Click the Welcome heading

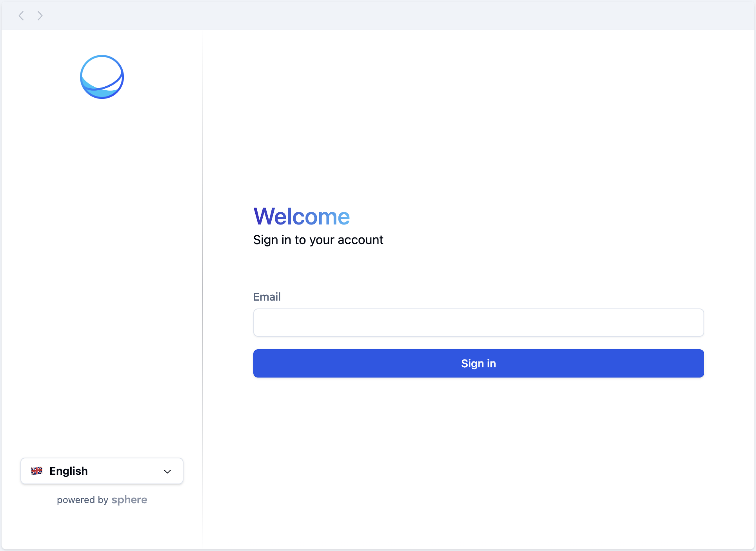(x=302, y=216)
